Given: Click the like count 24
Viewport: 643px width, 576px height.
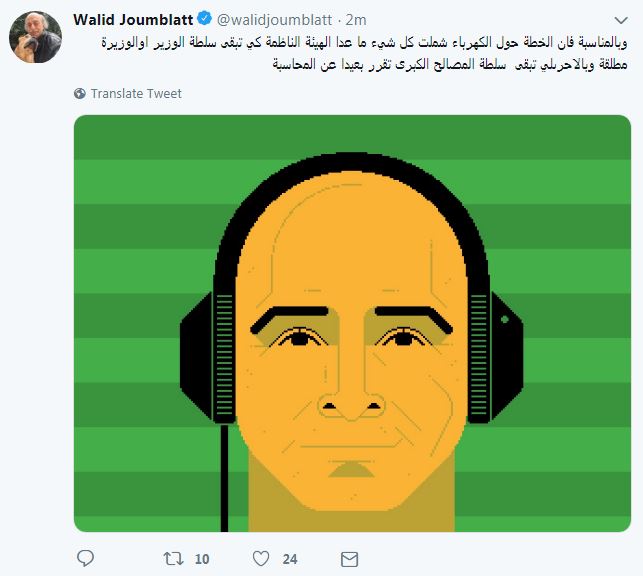Looking at the screenshot, I should pos(290,559).
